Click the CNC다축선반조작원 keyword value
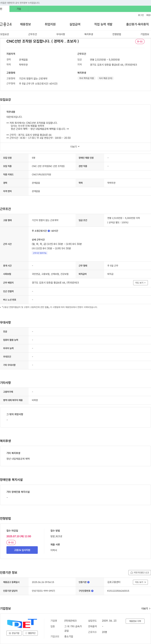 pos(41,175)
